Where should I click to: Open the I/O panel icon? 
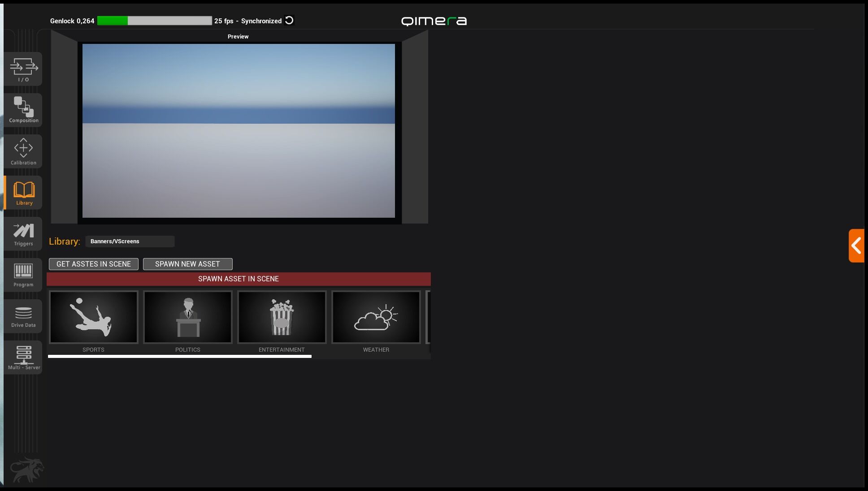pyautogui.click(x=23, y=69)
